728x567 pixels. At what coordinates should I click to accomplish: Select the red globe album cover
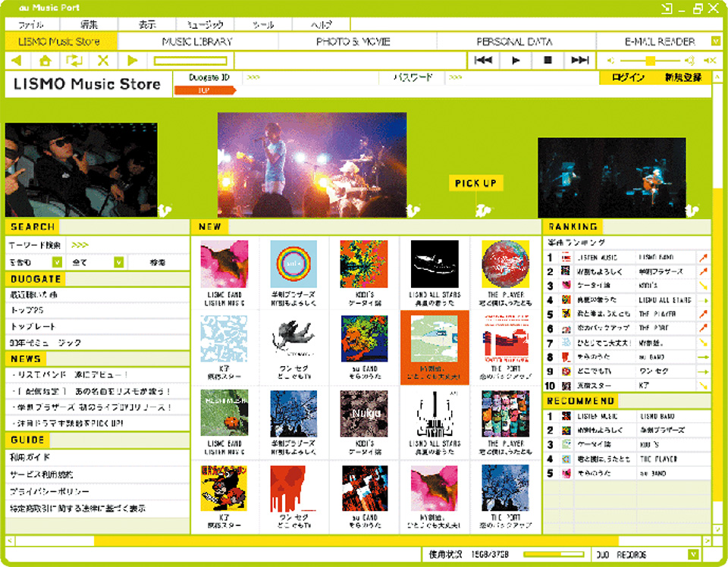click(506, 264)
